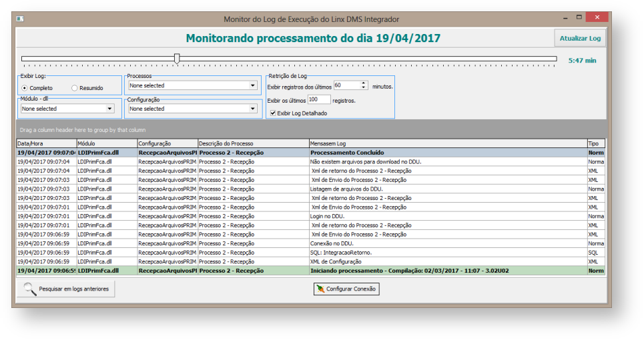Increase the minutes spinner value

[363, 83]
